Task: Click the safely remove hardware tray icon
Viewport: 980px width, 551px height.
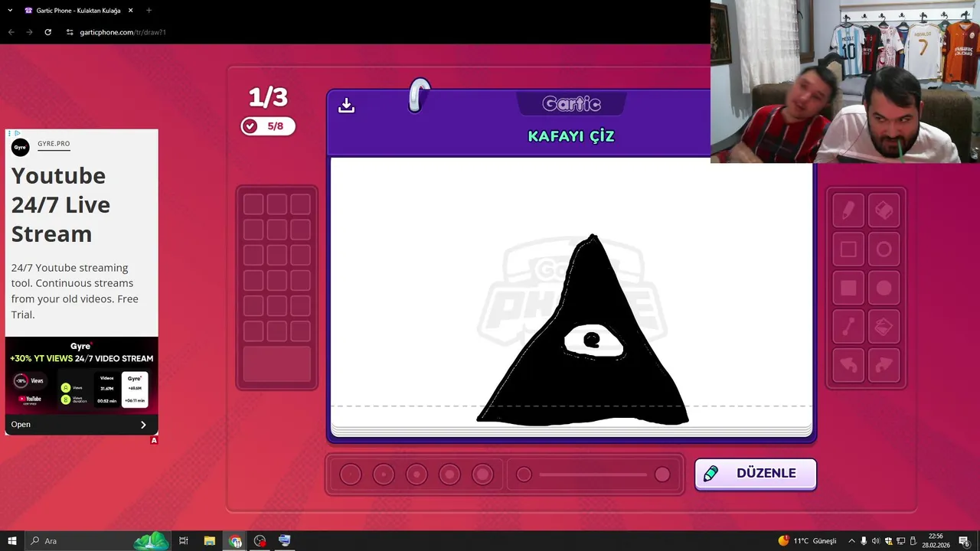Action: click(x=913, y=541)
